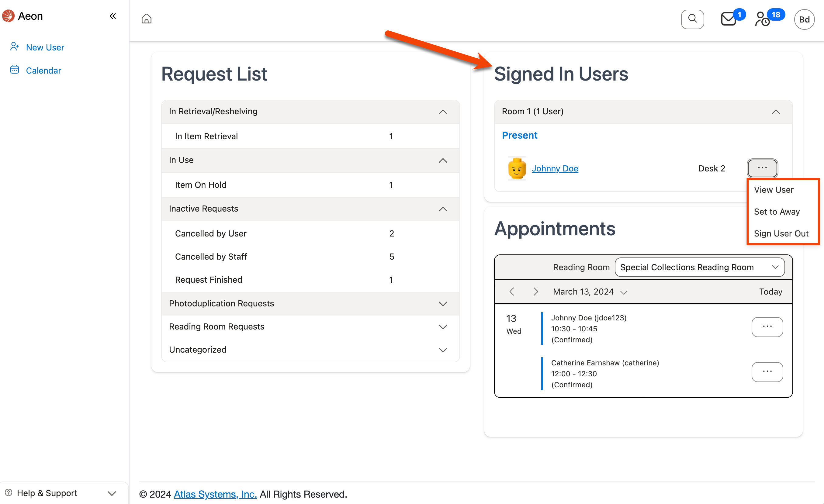Open the search icon
This screenshot has height=504, width=824.
(692, 19)
